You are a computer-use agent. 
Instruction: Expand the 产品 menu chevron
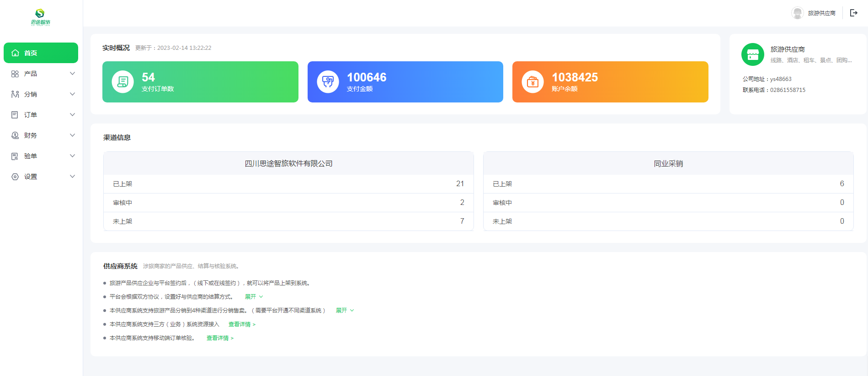coord(72,74)
